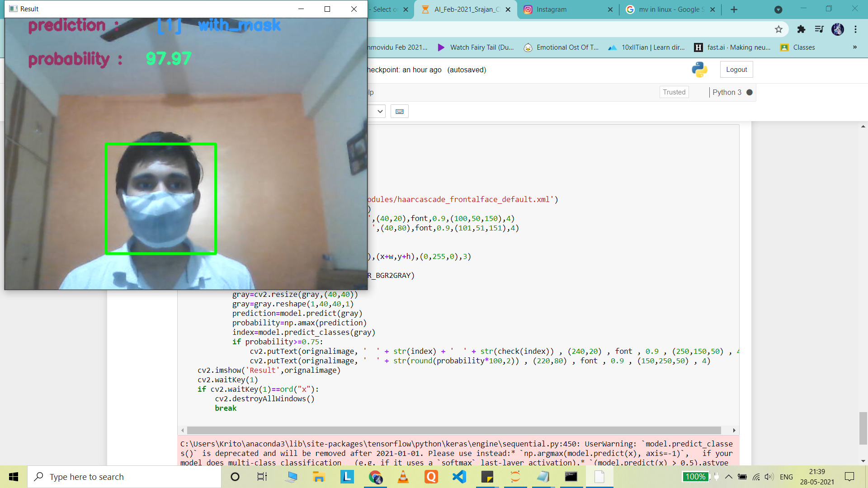Screen dimensions: 868x488
Task: Open Jupyter app from taskbar
Action: (515, 477)
